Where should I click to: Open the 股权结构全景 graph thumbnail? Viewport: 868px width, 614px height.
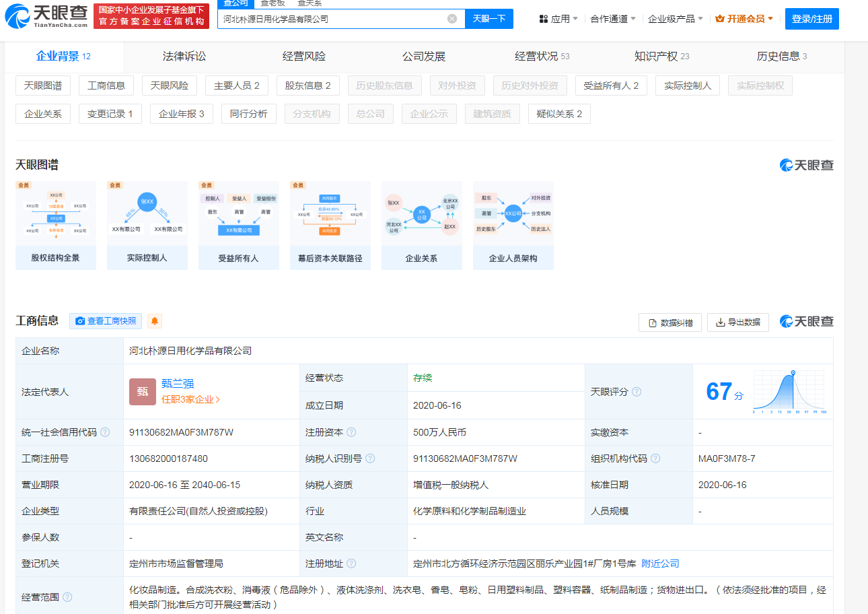[x=56, y=226]
